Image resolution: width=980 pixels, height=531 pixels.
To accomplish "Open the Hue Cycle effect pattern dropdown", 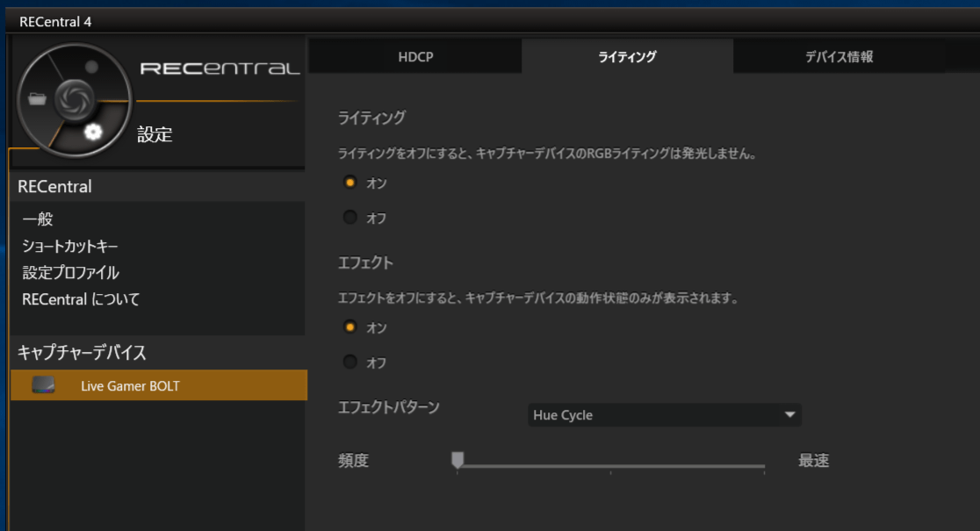I will (x=665, y=415).
